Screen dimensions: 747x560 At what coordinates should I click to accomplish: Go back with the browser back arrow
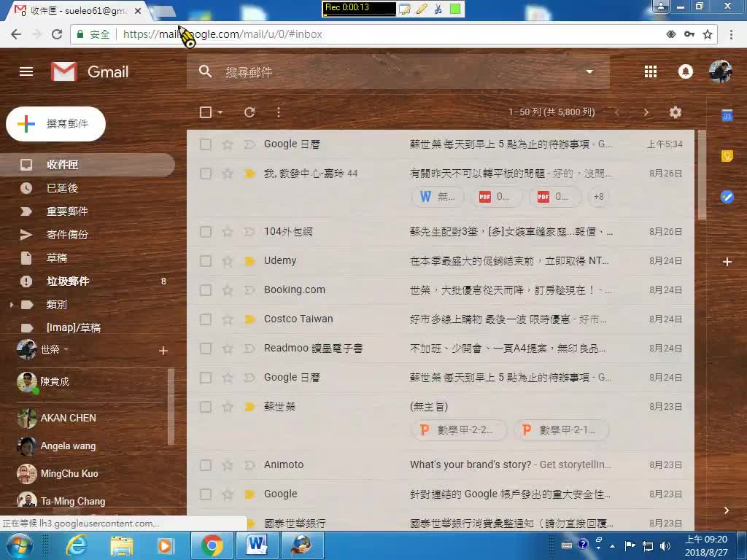[16, 34]
